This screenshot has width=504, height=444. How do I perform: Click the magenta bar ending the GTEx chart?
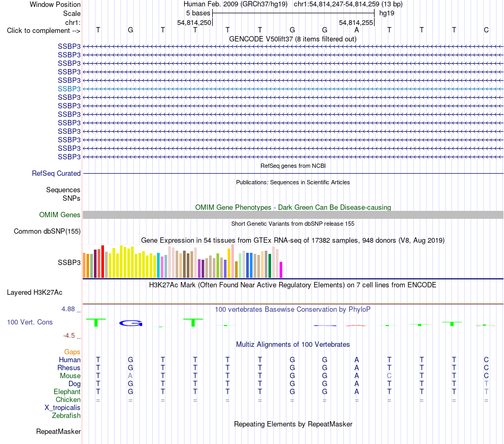click(281, 270)
